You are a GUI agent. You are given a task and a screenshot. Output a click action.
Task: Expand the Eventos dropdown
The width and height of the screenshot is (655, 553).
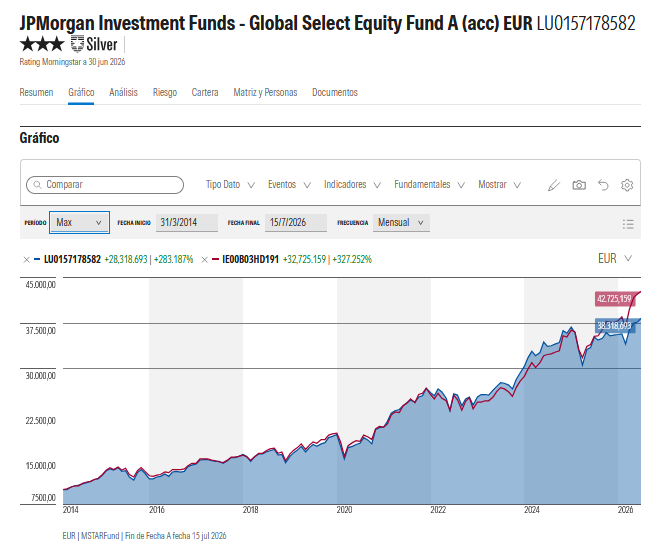tap(289, 185)
